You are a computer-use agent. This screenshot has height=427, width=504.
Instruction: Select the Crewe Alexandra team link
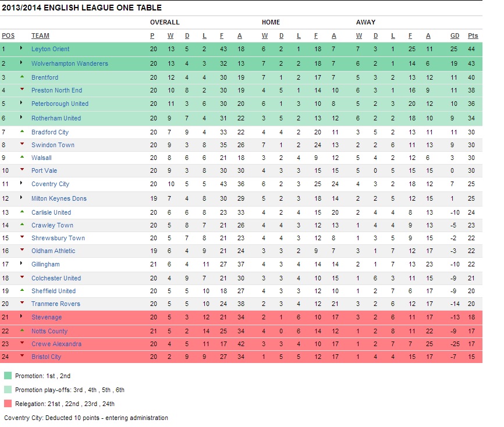pyautogui.click(x=56, y=344)
